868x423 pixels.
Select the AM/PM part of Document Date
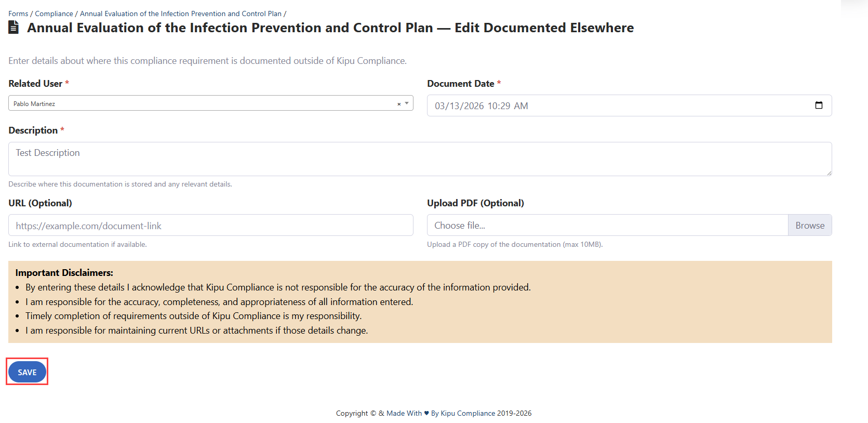click(x=520, y=106)
